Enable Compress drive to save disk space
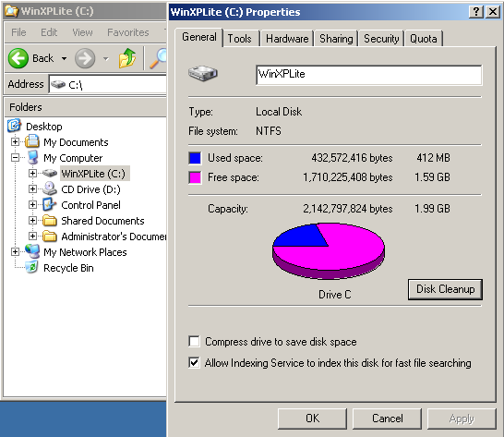 click(x=194, y=342)
